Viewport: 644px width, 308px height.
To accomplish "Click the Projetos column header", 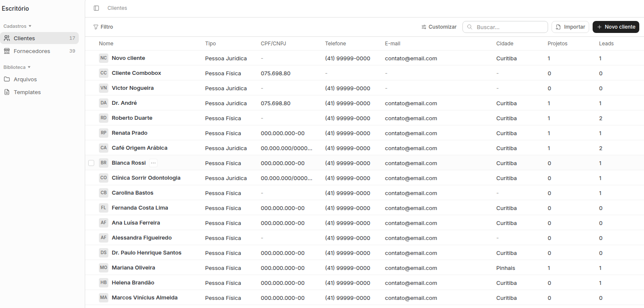I will [558, 44].
